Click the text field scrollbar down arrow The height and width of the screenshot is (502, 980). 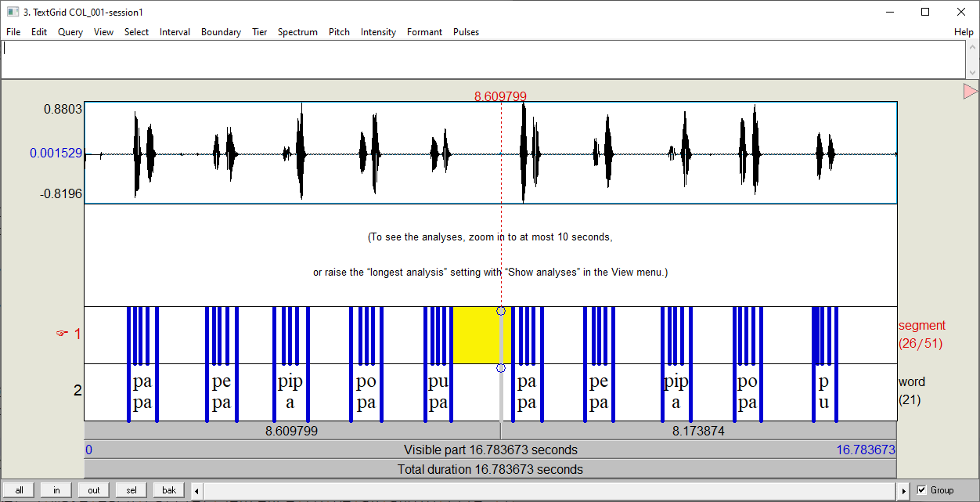pos(971,72)
